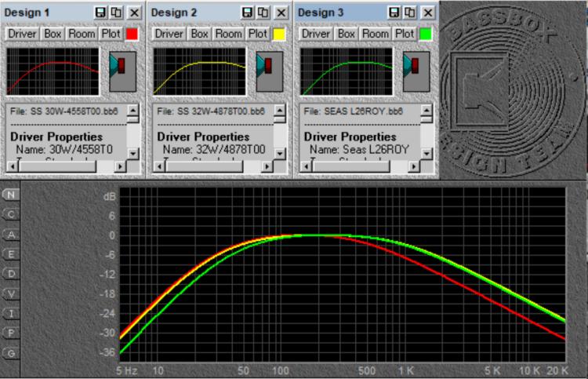This screenshot has width=588, height=379.
Task: Click driver name Seas L26ROY text
Action: (x=376, y=149)
